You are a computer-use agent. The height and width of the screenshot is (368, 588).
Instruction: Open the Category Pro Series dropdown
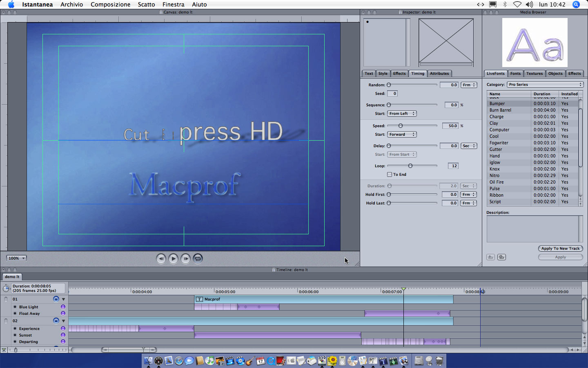click(x=545, y=85)
